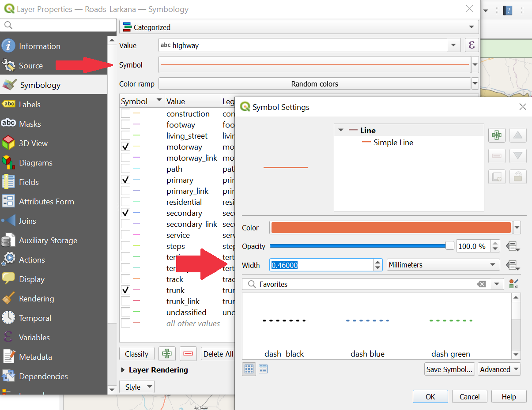Click the orange Color swatch bar

coord(391,228)
